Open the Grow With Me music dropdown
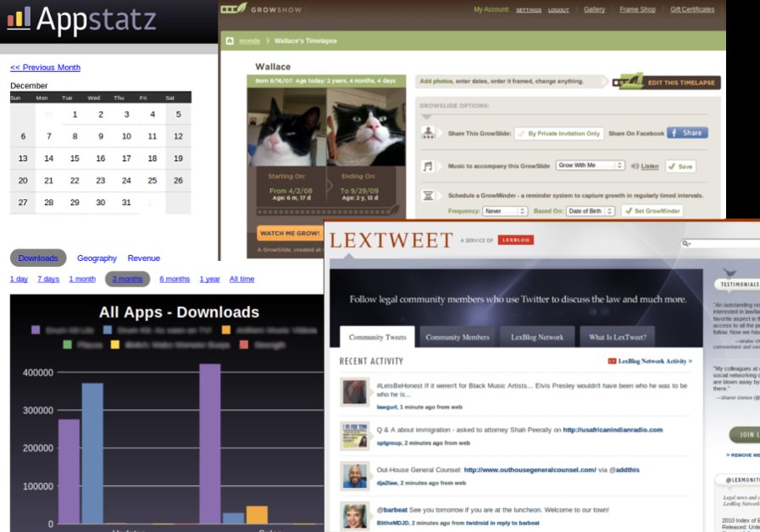The image size is (760, 532). [590, 165]
